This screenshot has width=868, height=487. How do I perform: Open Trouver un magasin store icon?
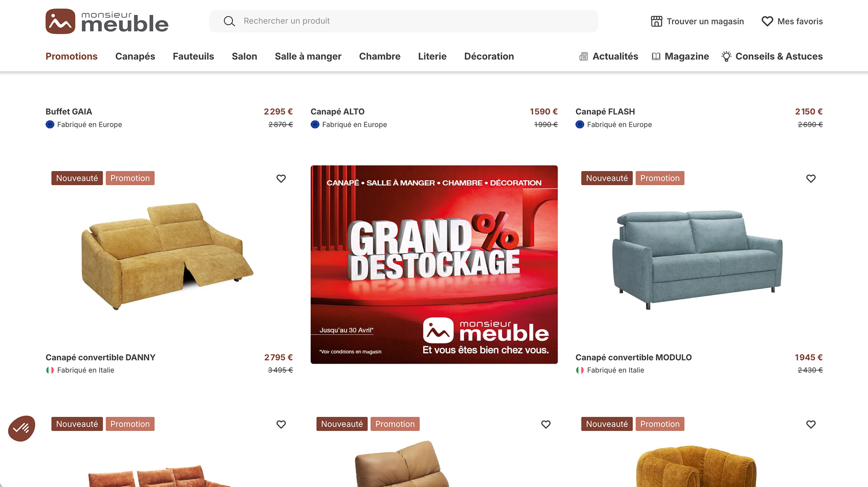(656, 21)
